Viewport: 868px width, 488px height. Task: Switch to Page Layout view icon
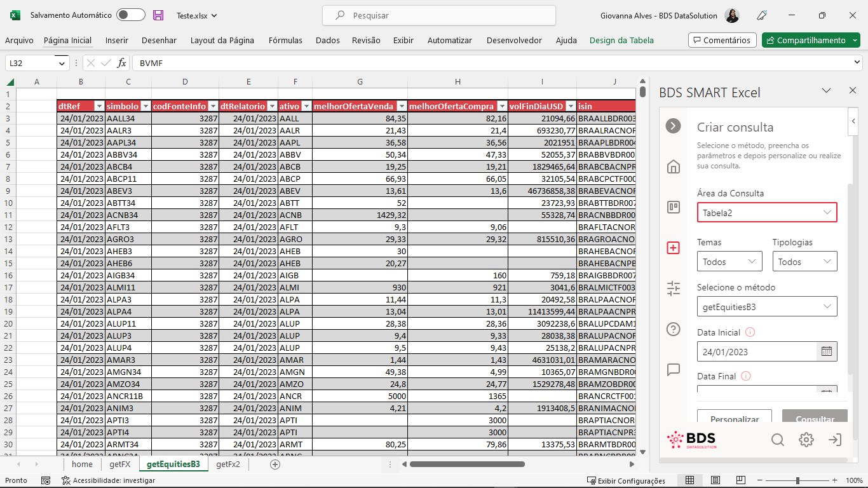(x=715, y=480)
